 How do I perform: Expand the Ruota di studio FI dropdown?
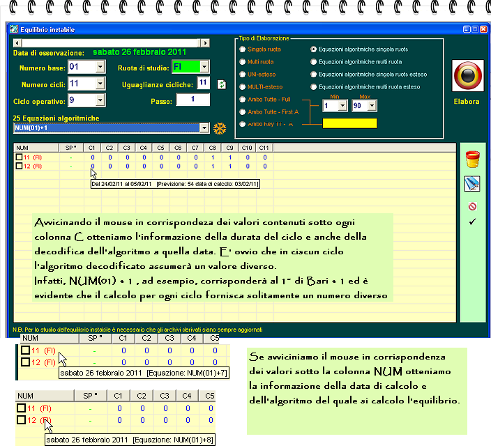(204, 67)
